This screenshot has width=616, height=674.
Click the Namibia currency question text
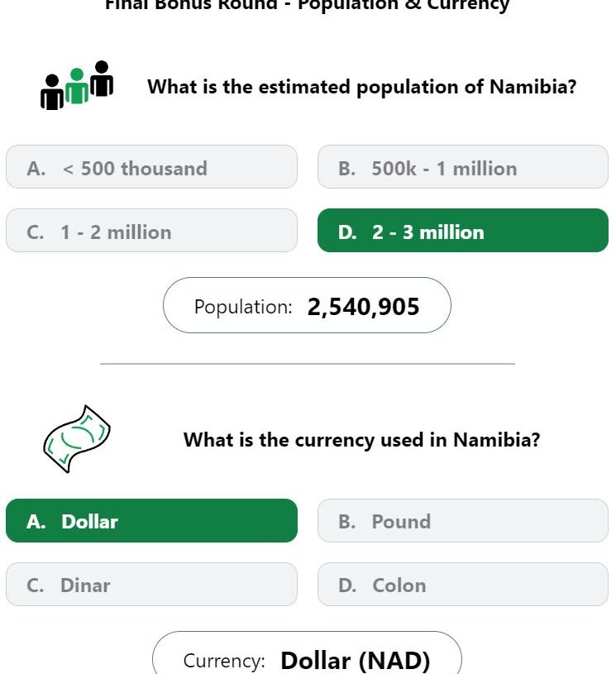point(361,440)
